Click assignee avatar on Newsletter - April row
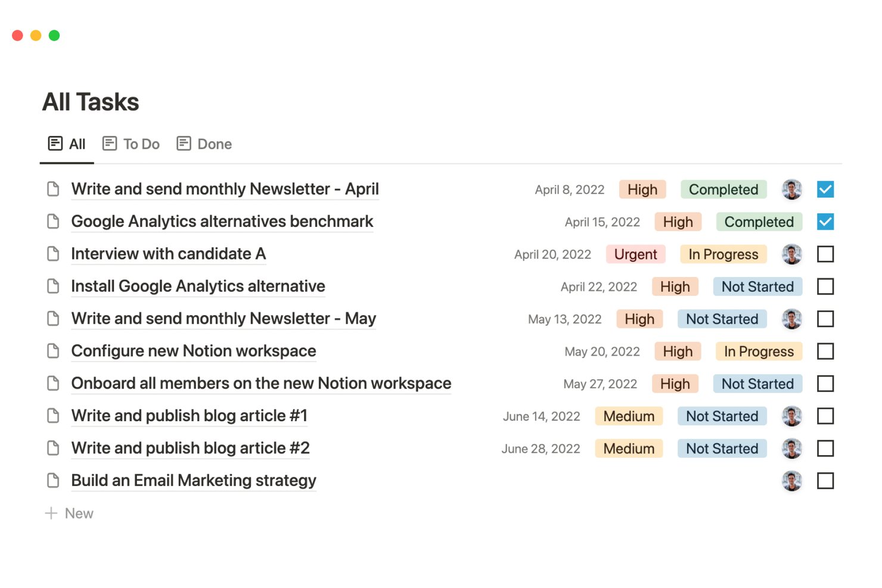 point(792,189)
